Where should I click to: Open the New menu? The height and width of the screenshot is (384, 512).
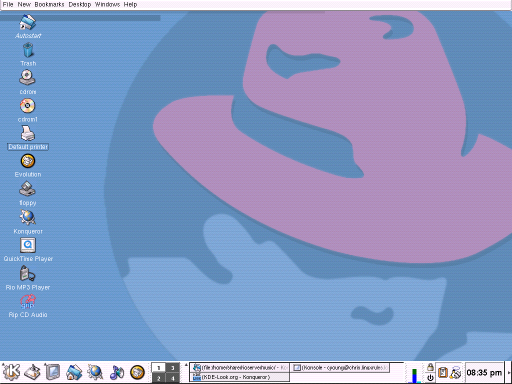(x=24, y=4)
